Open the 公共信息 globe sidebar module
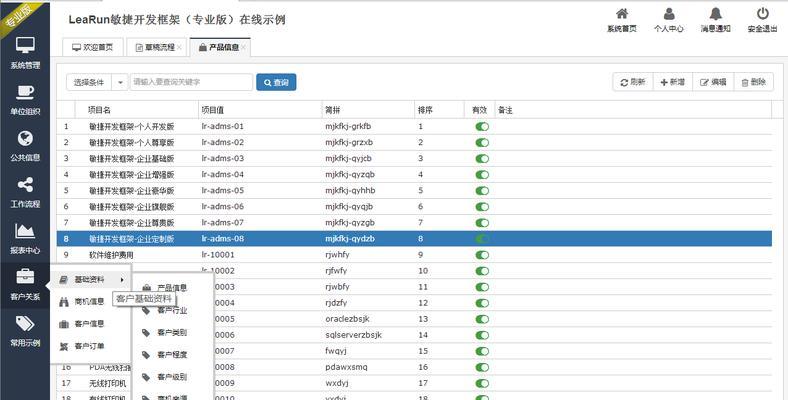The height and width of the screenshot is (400, 788). (25, 146)
